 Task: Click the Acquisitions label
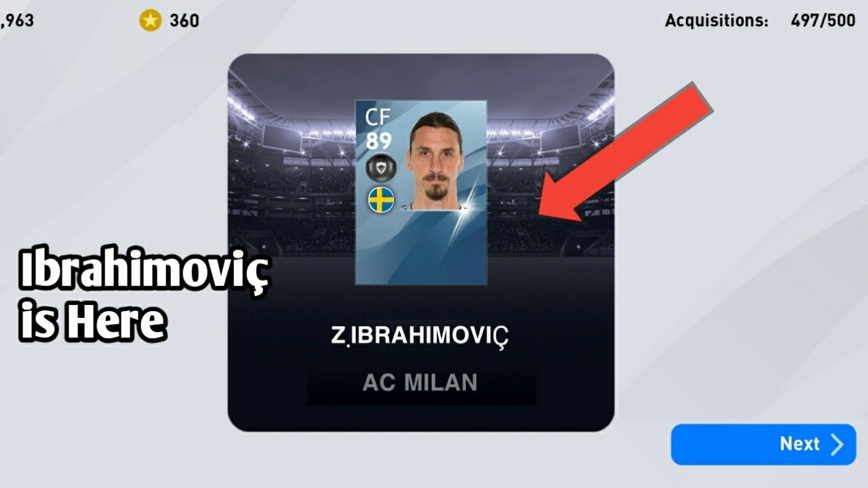tap(716, 20)
